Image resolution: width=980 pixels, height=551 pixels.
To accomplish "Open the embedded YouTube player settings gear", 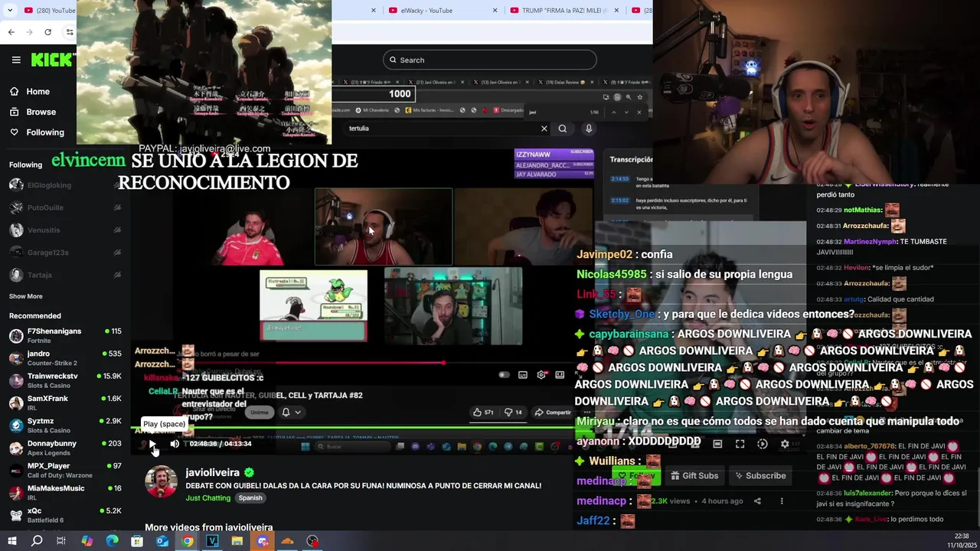I will coord(541,375).
